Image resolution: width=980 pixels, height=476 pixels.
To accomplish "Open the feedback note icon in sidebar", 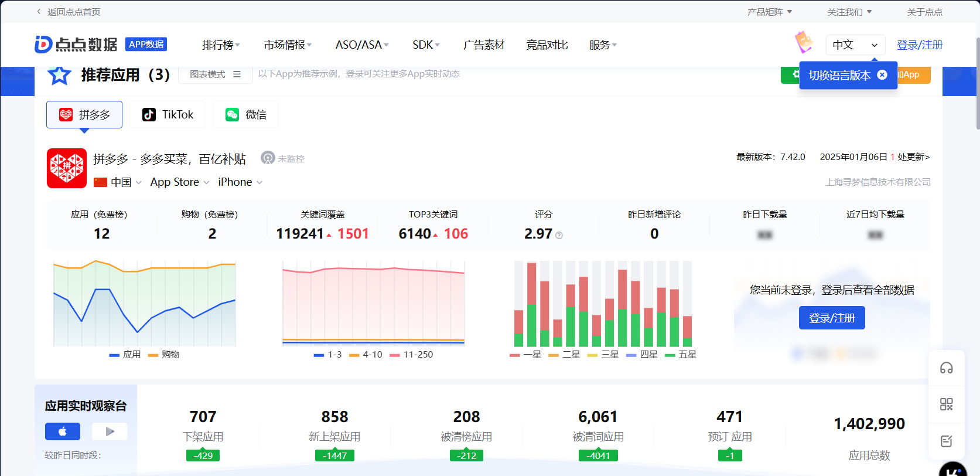I will [947, 441].
